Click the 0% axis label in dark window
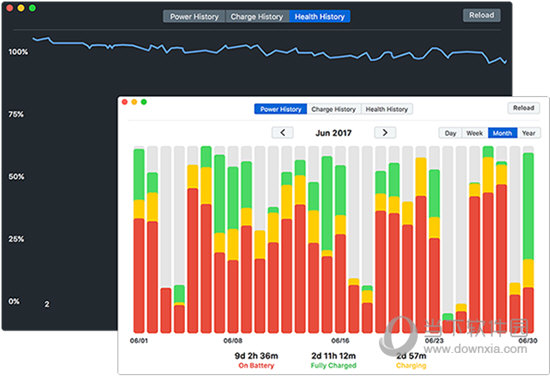The width and height of the screenshot is (550, 376). 14,301
